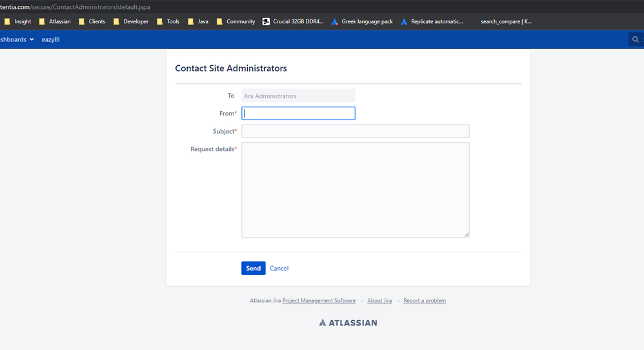Open the Java bookmark folder
The width and height of the screenshot is (644, 350).
point(198,21)
